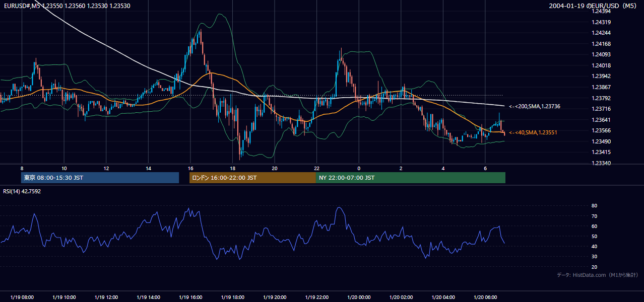Click price axis value 1.24093

pyautogui.click(x=602, y=55)
